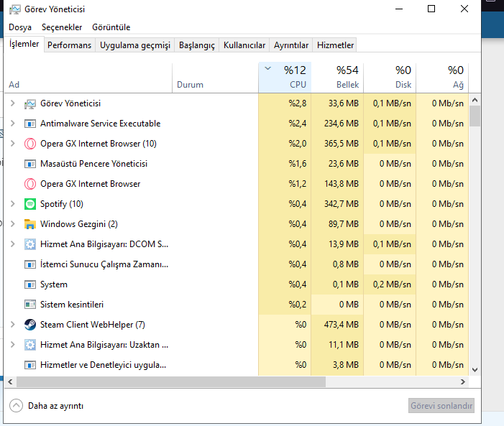Viewport: 504px width, 426px height.
Task: Click the Görevi sonlandır button
Action: (x=441, y=406)
